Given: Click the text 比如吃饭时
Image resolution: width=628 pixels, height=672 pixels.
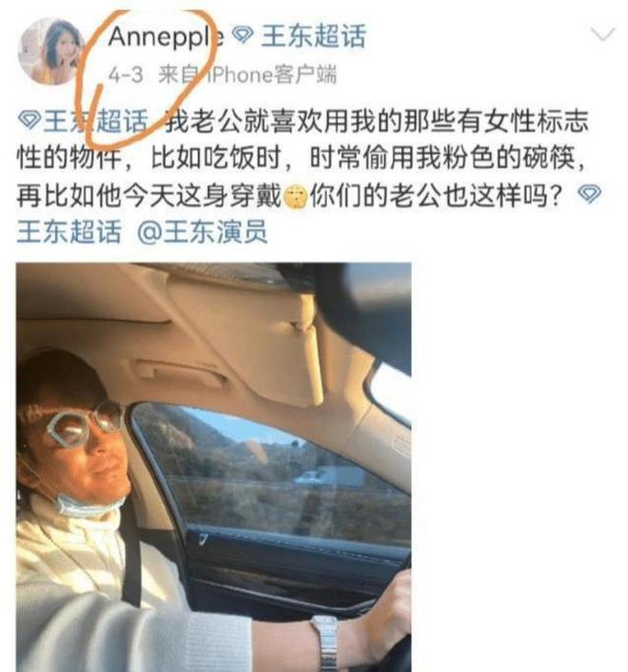Looking at the screenshot, I should click(x=216, y=158).
